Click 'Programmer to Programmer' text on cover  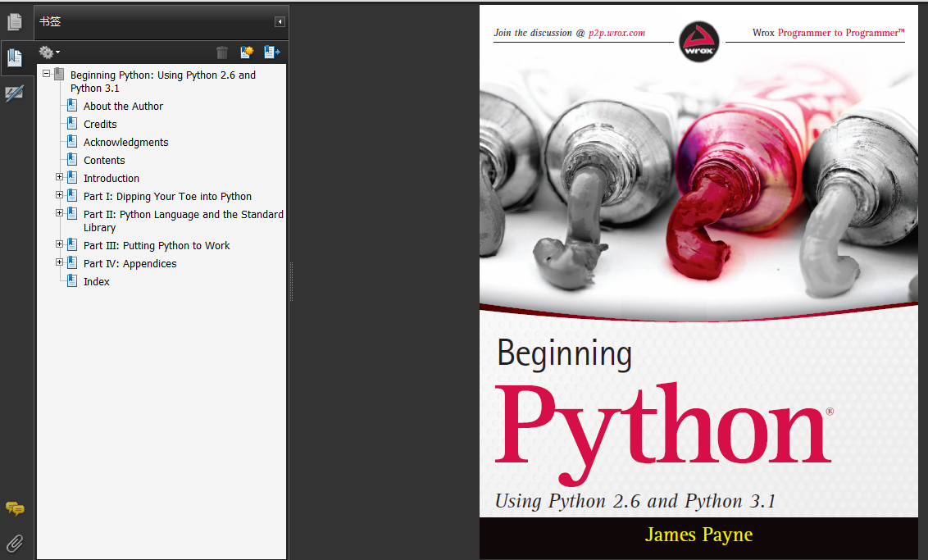(841, 33)
